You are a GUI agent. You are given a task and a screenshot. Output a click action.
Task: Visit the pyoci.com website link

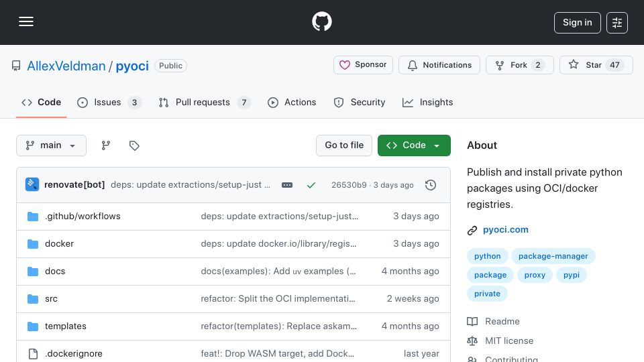coord(506,230)
